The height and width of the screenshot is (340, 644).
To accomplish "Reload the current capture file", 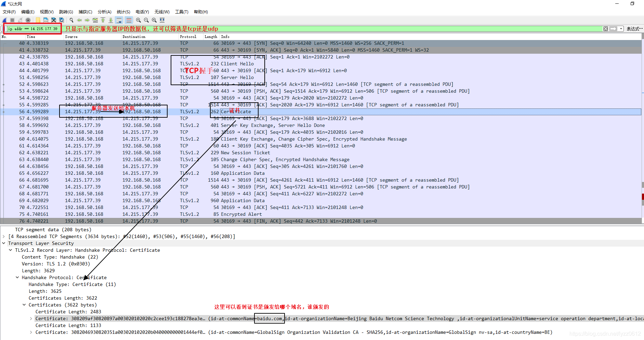I will [62, 20].
